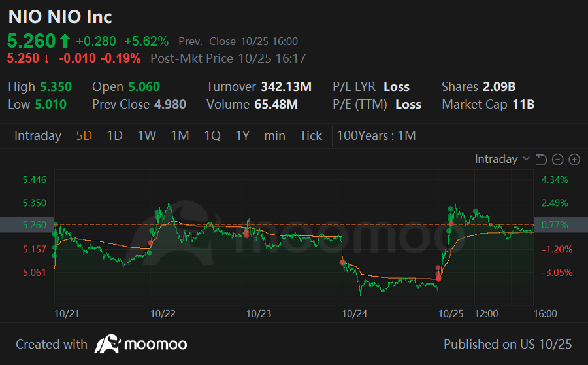588x365 pixels.
Task: Select the 1Y timeframe tab
Action: 242,135
